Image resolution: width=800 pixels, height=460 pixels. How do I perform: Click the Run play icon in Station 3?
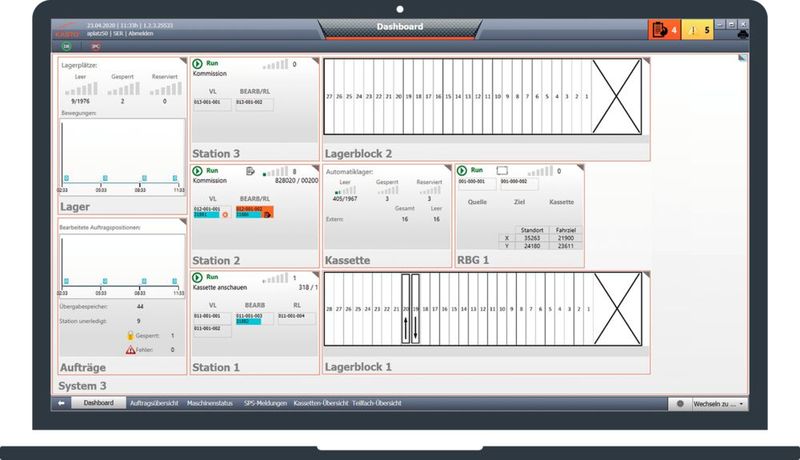[x=197, y=64]
